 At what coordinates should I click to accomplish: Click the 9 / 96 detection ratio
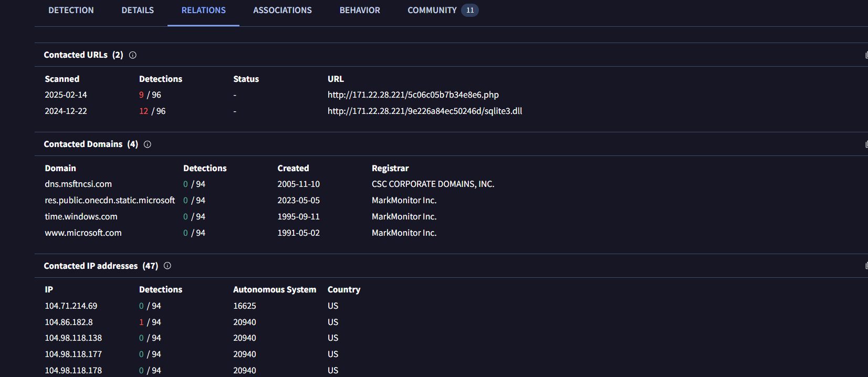coord(150,95)
